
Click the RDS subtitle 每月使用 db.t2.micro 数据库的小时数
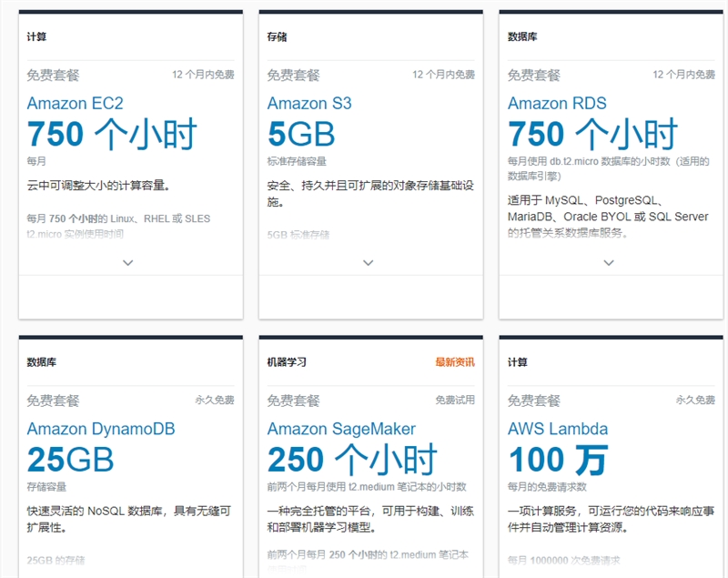click(609, 168)
